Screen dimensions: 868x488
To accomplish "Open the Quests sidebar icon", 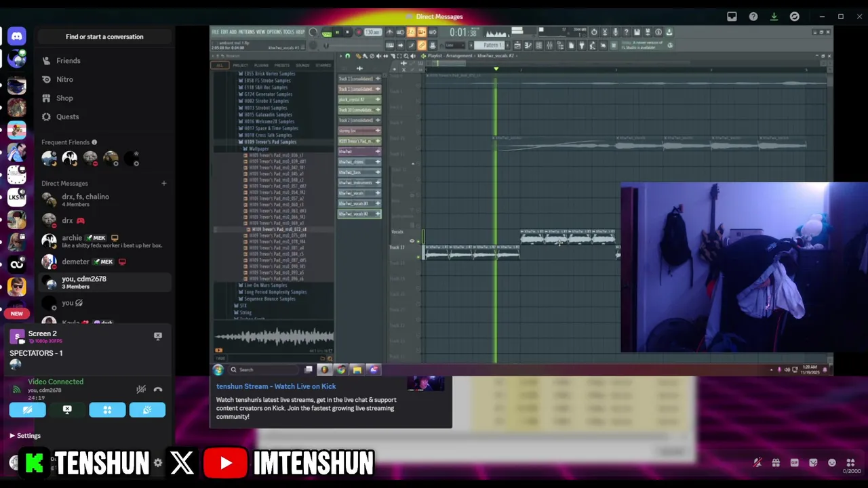I will point(46,117).
